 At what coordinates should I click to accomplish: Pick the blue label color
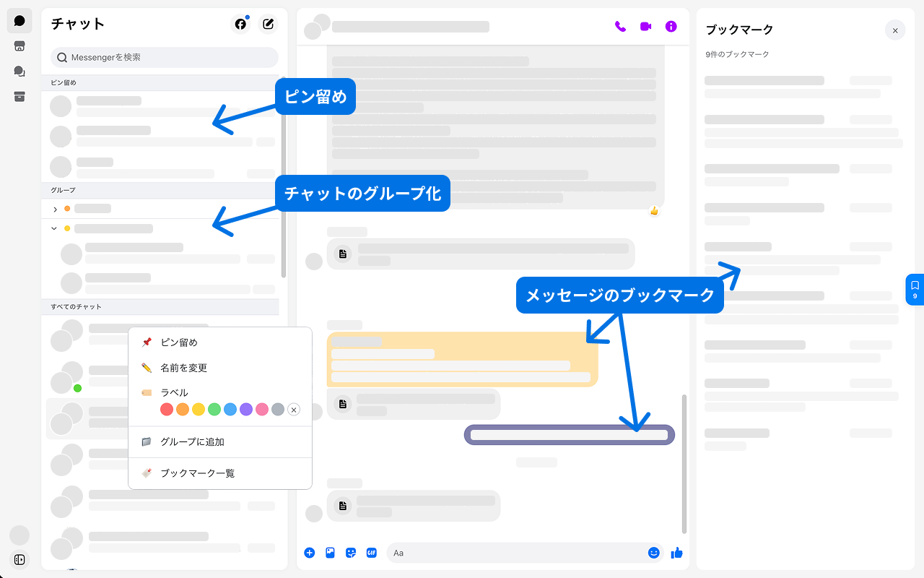(x=230, y=410)
